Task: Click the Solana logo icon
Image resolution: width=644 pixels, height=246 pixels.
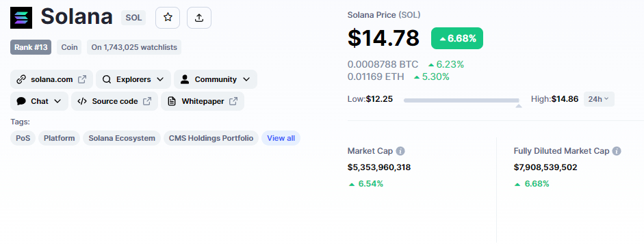Action: tap(21, 18)
